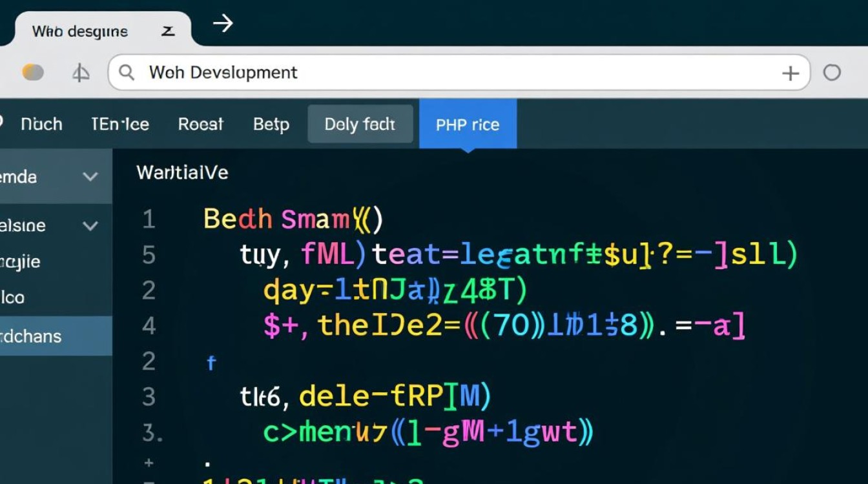Click the magnifier icon in the address bar
Image resolution: width=868 pixels, height=484 pixels.
click(127, 72)
